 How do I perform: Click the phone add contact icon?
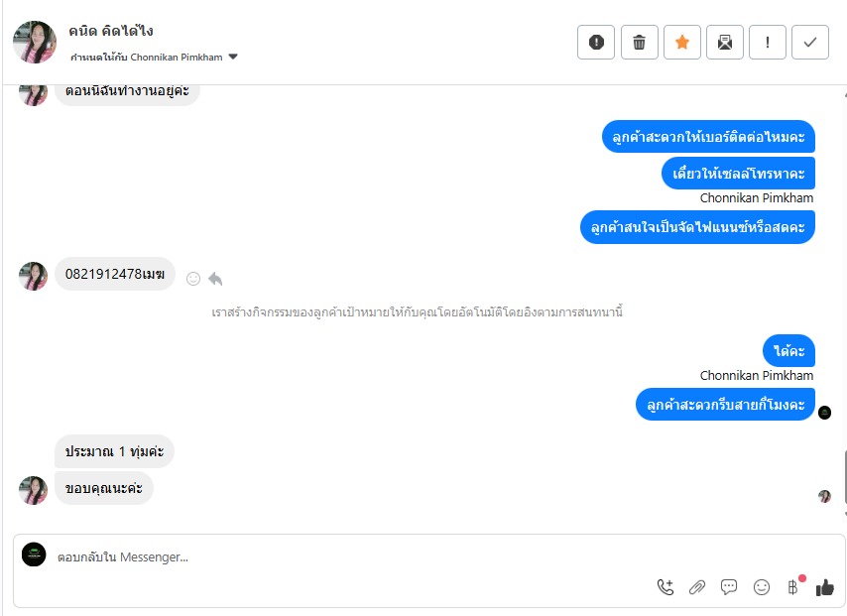665,587
